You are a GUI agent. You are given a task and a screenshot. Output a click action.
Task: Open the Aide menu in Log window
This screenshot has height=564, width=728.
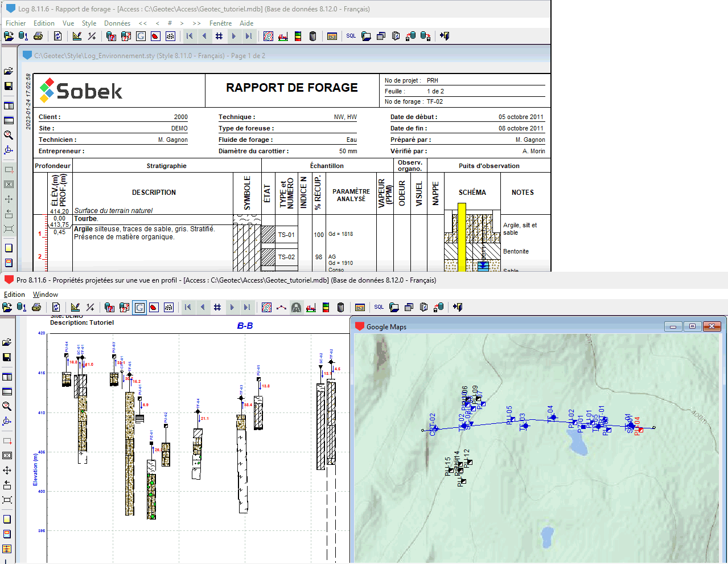(x=246, y=23)
